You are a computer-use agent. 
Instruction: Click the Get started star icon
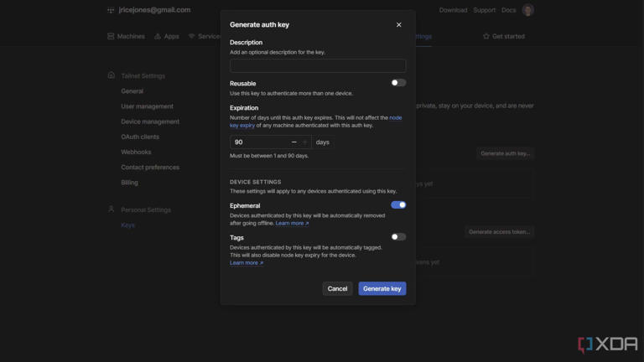486,37
